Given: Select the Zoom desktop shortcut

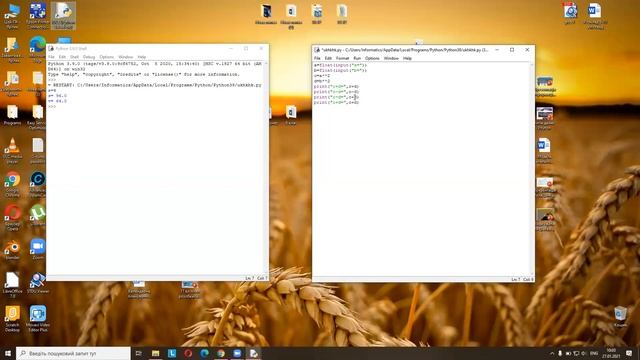Looking at the screenshot, I should [x=38, y=250].
